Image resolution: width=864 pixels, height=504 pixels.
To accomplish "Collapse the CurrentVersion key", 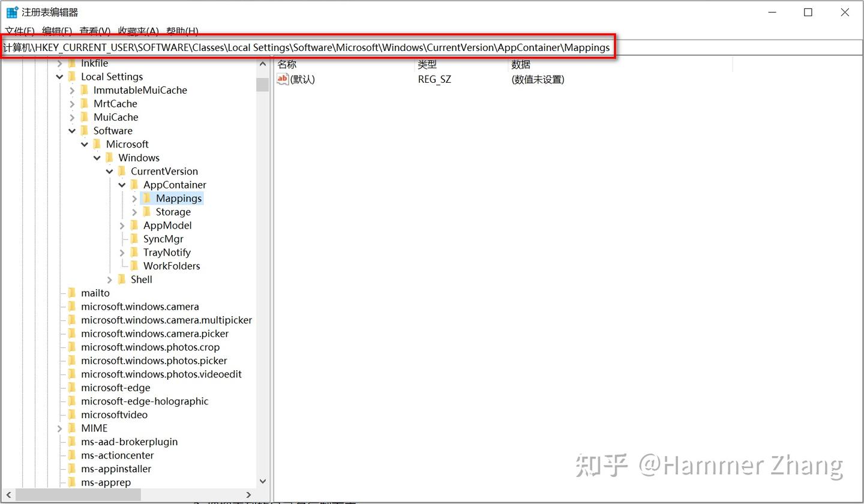I will [109, 171].
